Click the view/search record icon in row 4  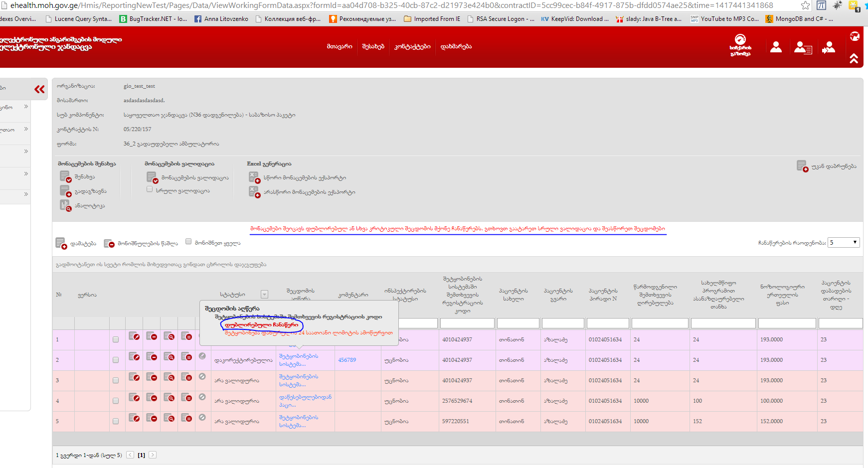point(169,398)
